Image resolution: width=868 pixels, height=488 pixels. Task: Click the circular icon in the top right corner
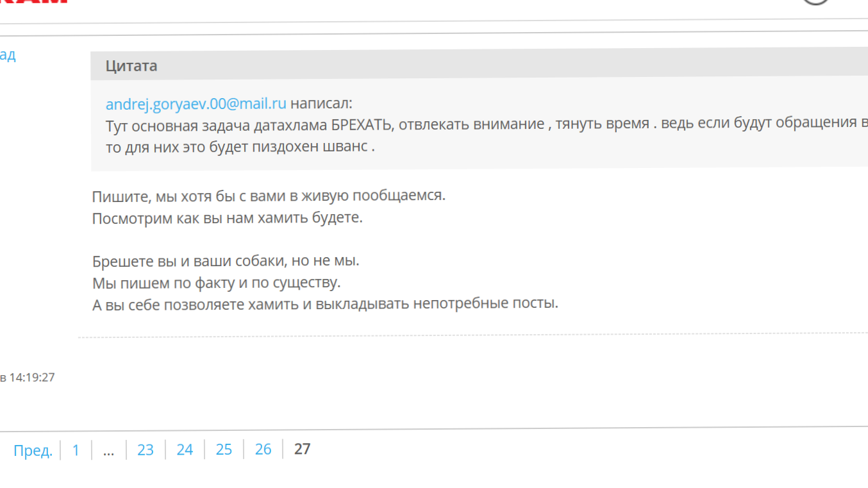pos(816,2)
